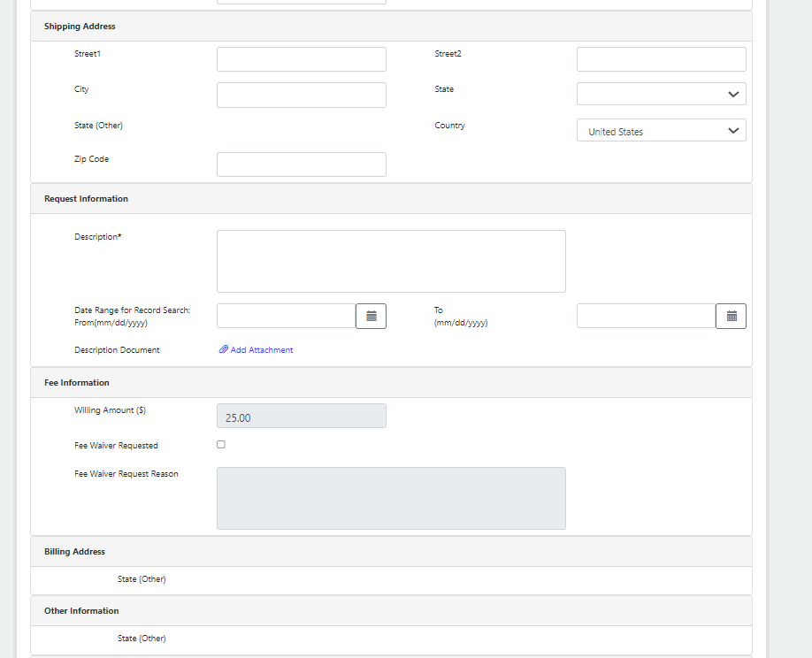Focus the Street2 text box

tap(661, 59)
